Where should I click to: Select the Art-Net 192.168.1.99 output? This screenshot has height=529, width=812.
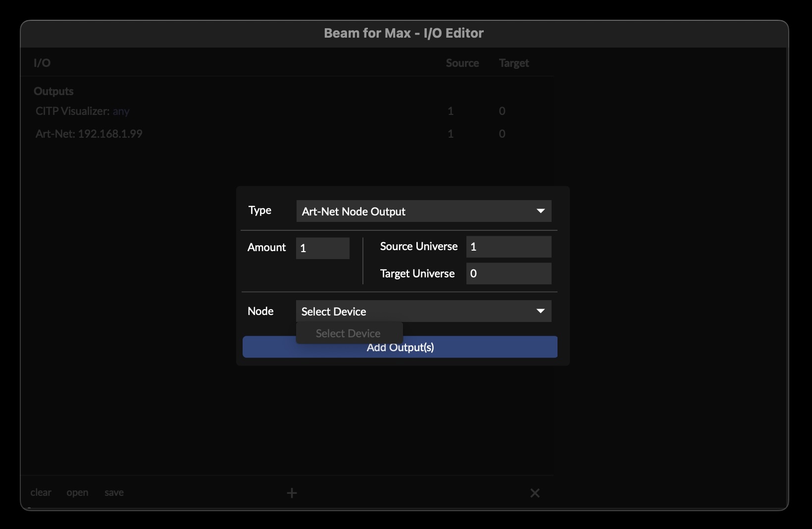pos(89,134)
